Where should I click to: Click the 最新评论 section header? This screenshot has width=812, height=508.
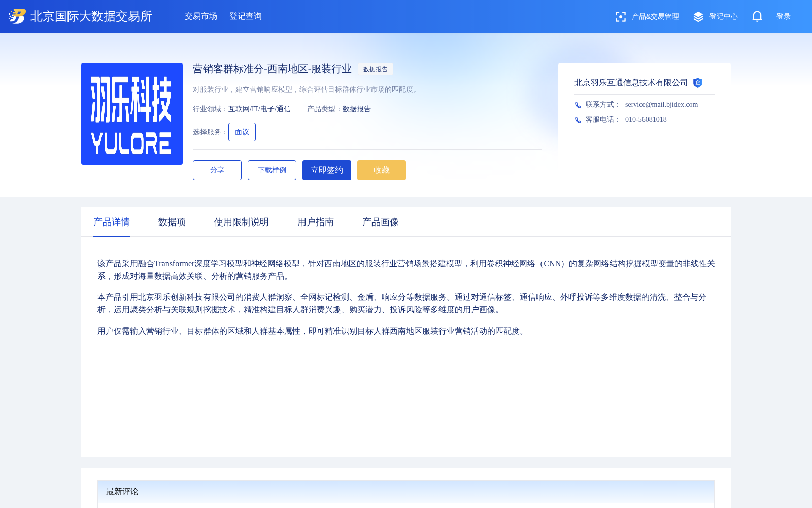coord(406,492)
